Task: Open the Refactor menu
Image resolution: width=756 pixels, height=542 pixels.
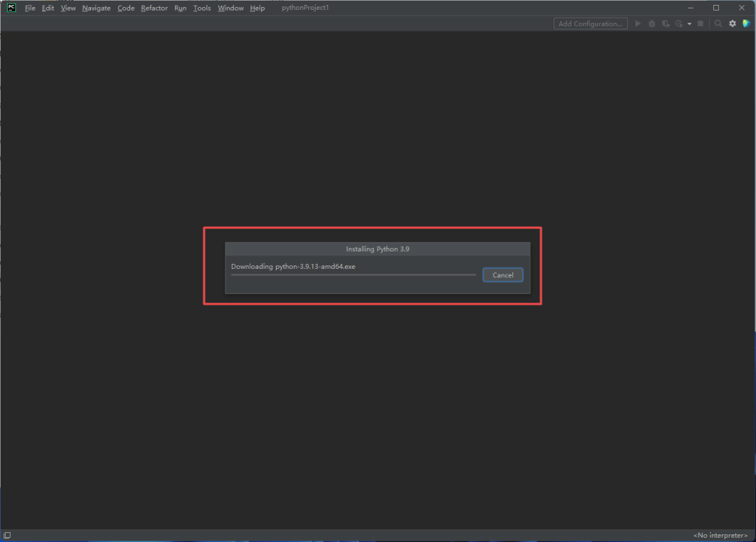Action: pyautogui.click(x=154, y=8)
